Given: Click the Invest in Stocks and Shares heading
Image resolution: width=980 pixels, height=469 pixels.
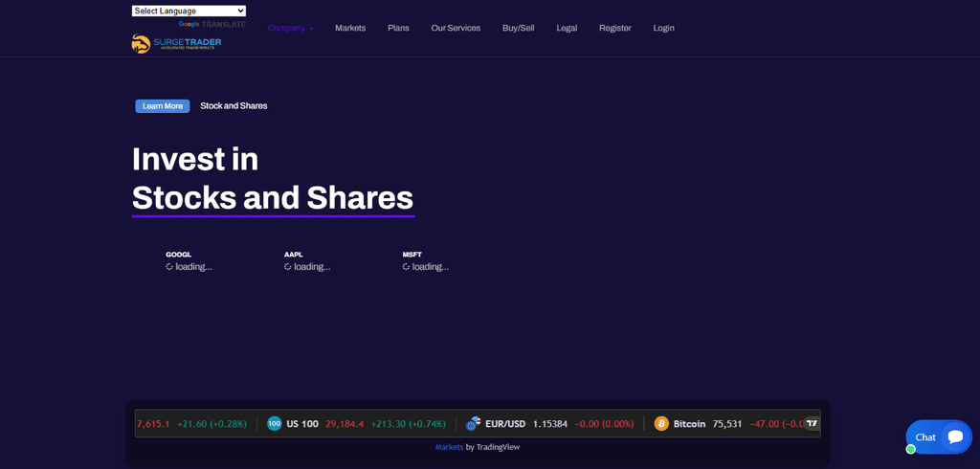Looking at the screenshot, I should [273, 179].
